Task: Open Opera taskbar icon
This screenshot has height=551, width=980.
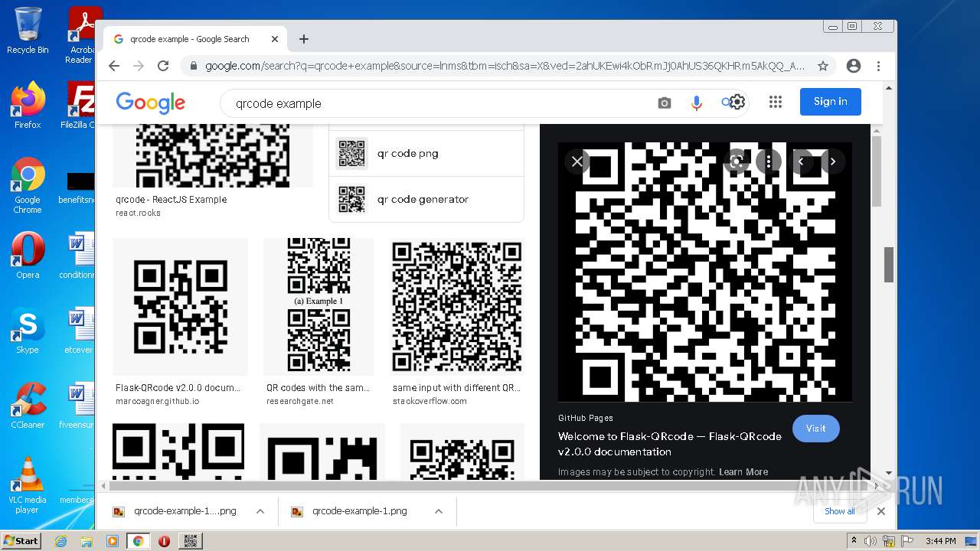Action: [164, 541]
